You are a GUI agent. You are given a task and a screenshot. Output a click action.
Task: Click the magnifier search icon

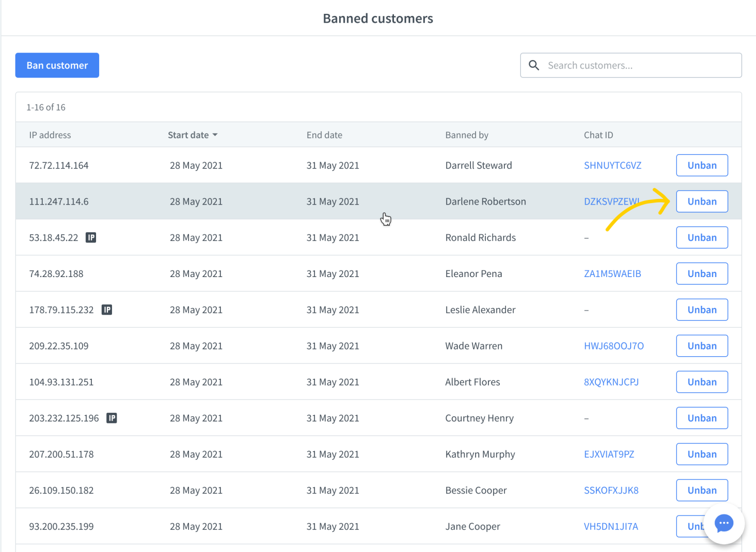(x=534, y=65)
